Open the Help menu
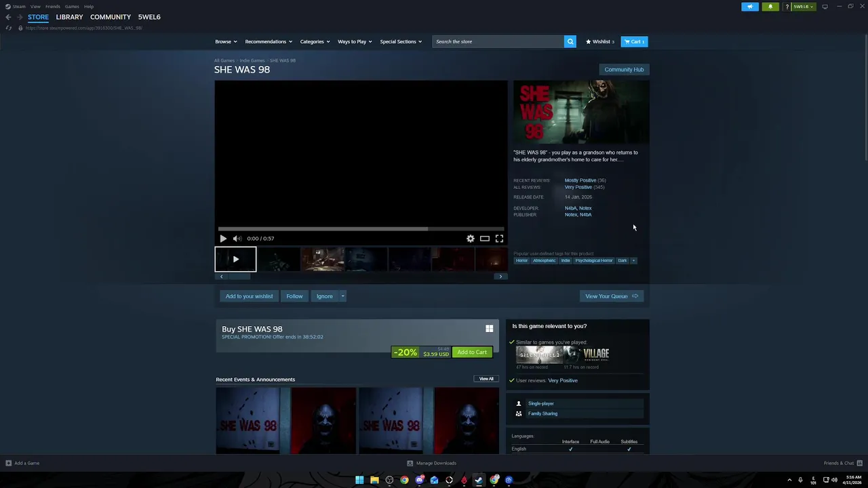868x488 pixels. [89, 6]
